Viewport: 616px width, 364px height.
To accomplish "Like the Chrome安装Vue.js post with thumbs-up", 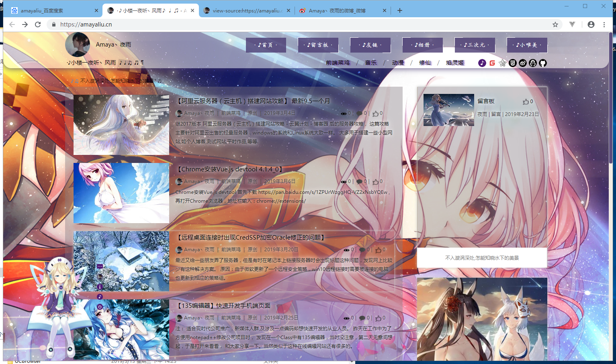I will 375,182.
